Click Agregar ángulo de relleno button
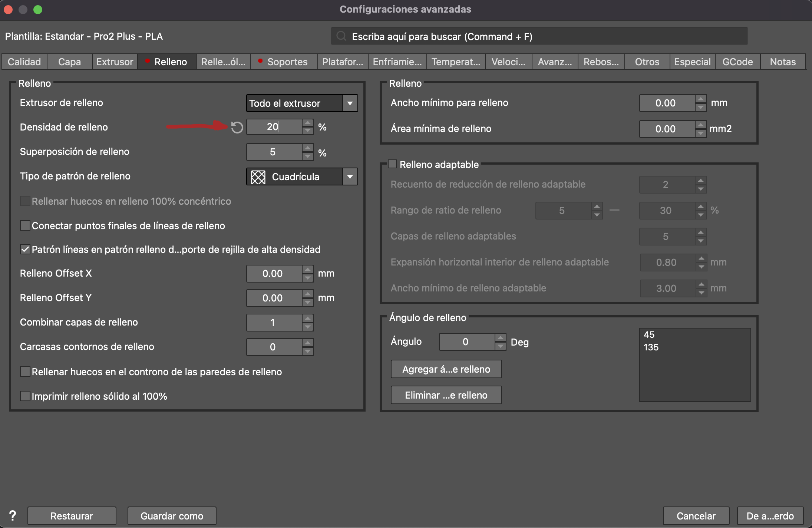 click(x=446, y=369)
